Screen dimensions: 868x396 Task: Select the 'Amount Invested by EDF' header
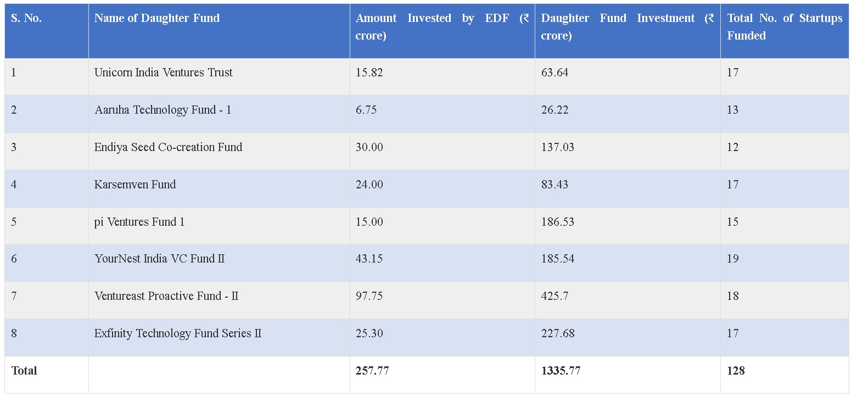pyautogui.click(x=441, y=27)
